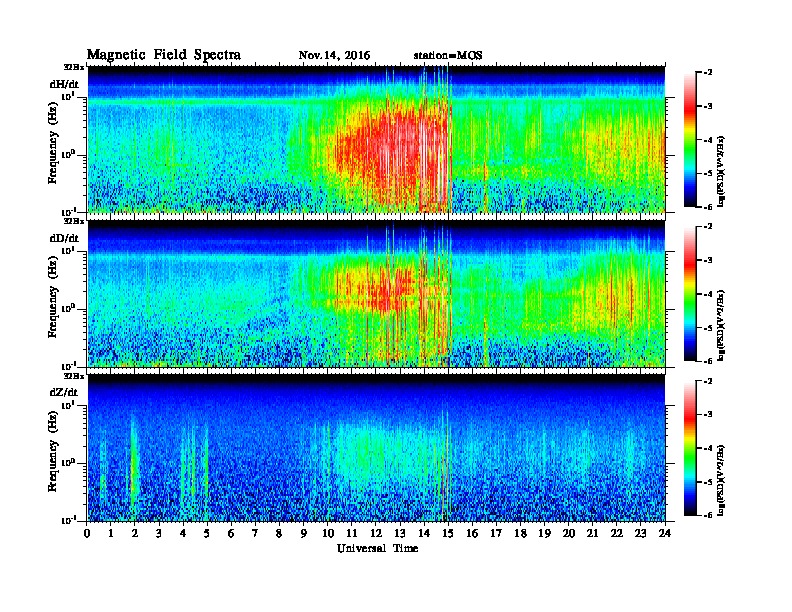Select the date text "Nov. 14, 2016"
The width and height of the screenshot is (792, 612).
tap(334, 56)
